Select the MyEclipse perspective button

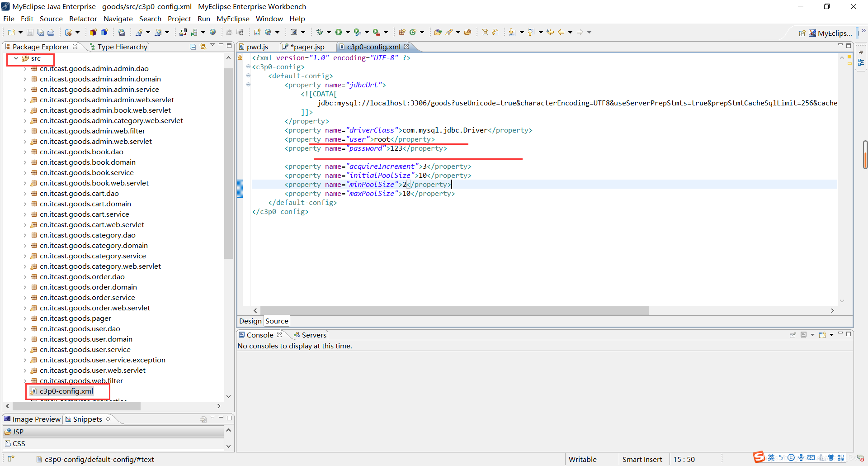(830, 33)
